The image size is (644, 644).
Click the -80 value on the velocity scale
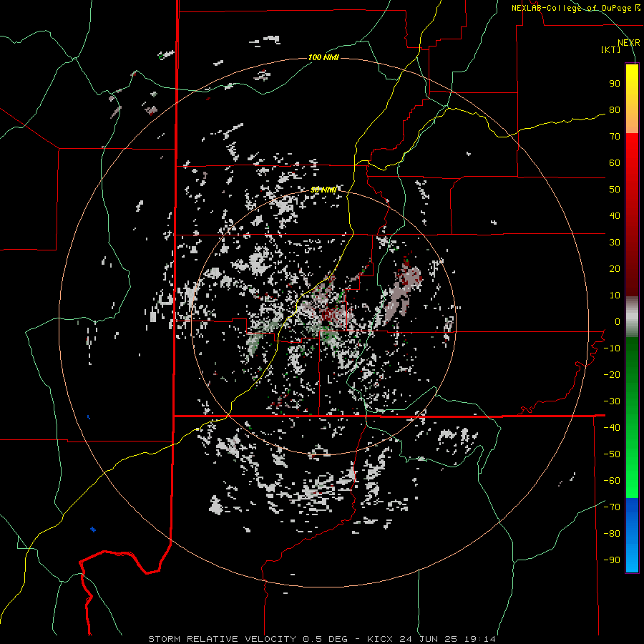point(612,534)
